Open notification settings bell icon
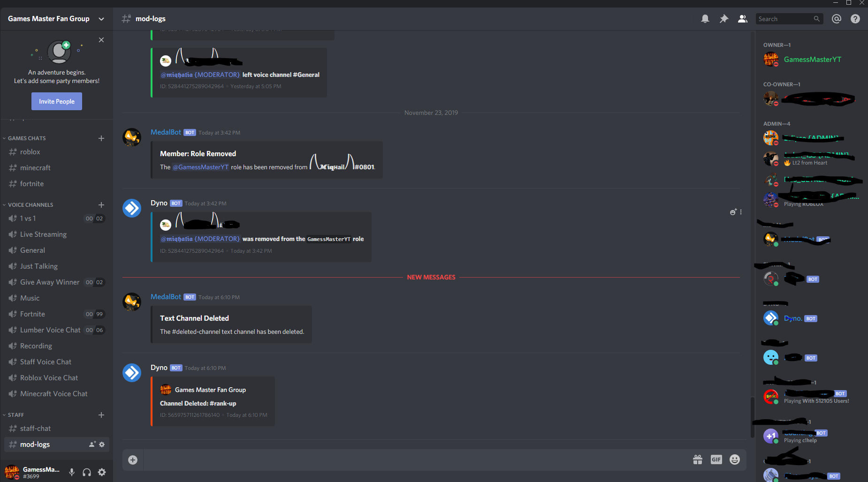This screenshot has width=868, height=482. click(x=705, y=19)
